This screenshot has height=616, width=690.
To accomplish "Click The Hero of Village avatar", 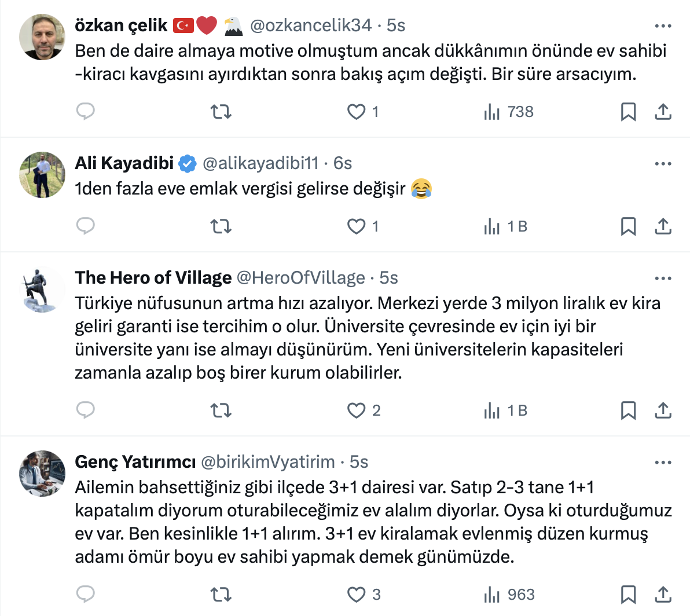I will tap(42, 289).
